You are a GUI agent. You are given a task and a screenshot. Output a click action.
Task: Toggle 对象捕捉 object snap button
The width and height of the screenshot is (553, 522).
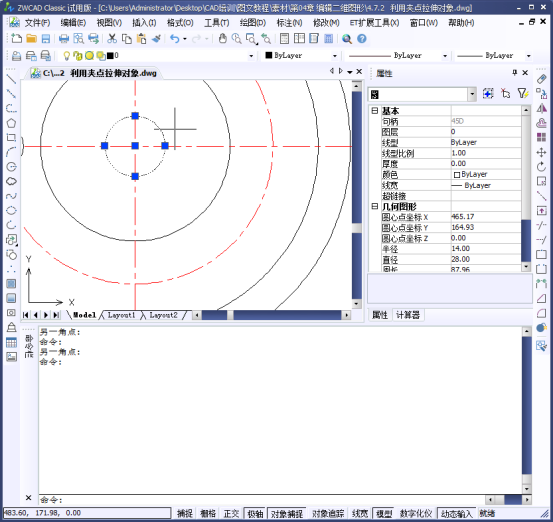(287, 513)
